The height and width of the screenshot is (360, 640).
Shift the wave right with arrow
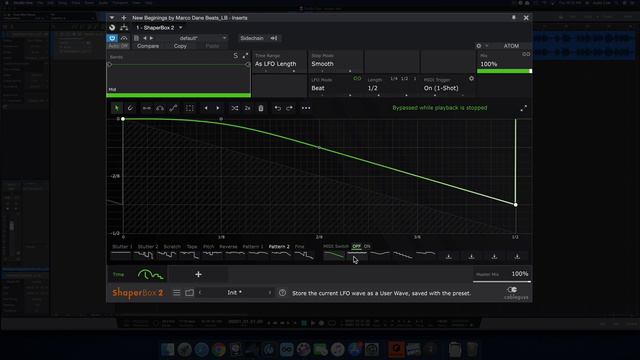pyautogui.click(x=218, y=108)
